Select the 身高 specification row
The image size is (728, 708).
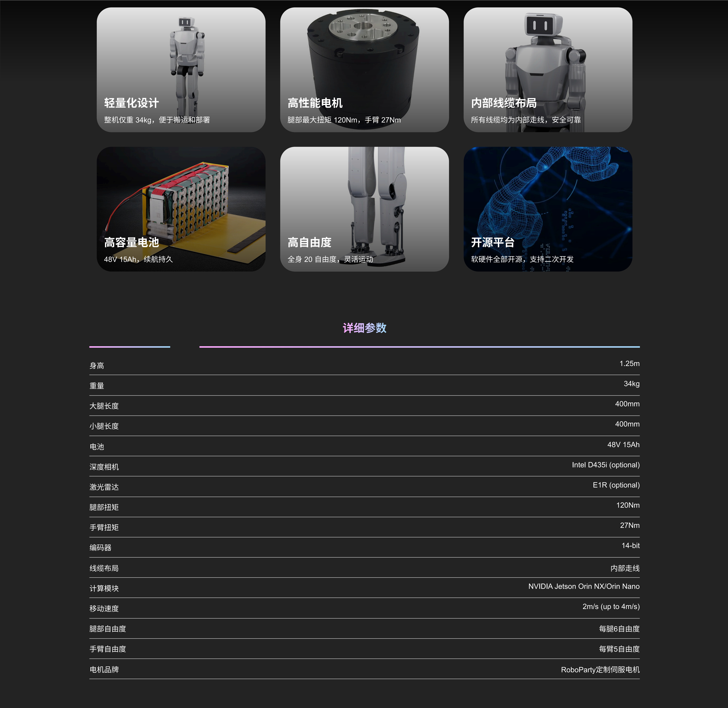tap(97, 366)
